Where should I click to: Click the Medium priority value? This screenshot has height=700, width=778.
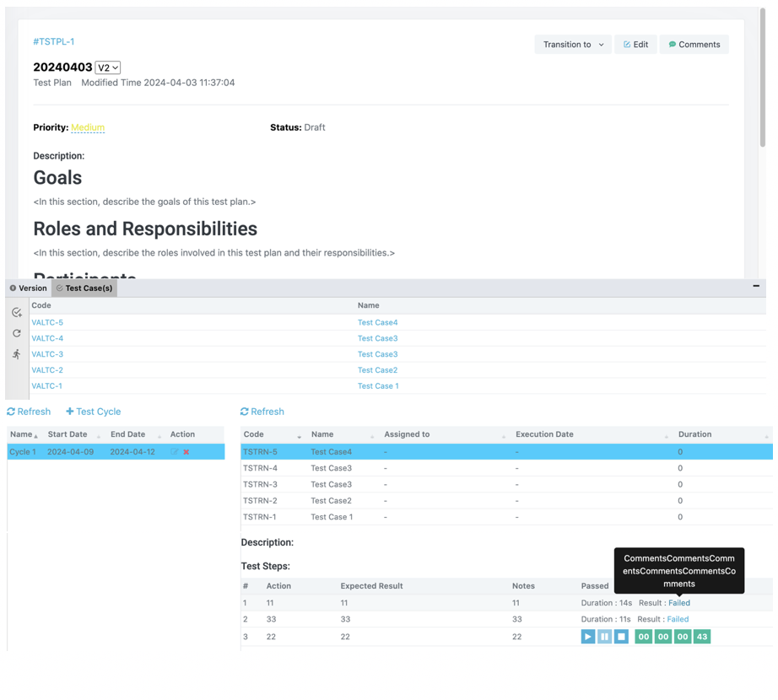88,127
